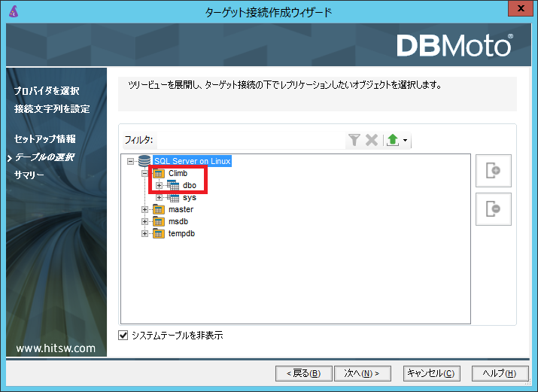Click the キャンセル(C) button
The image size is (538, 392).
(431, 373)
